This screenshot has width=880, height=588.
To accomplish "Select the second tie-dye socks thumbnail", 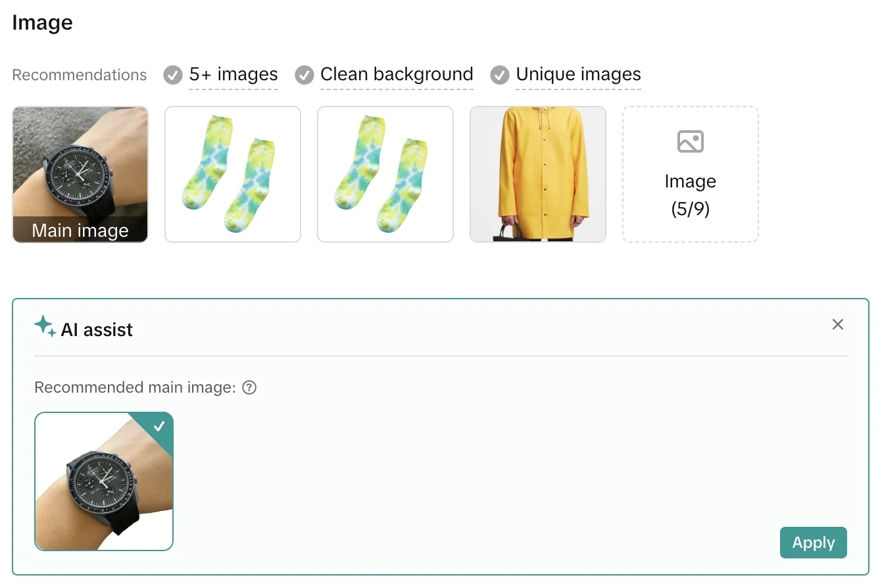I will [385, 174].
